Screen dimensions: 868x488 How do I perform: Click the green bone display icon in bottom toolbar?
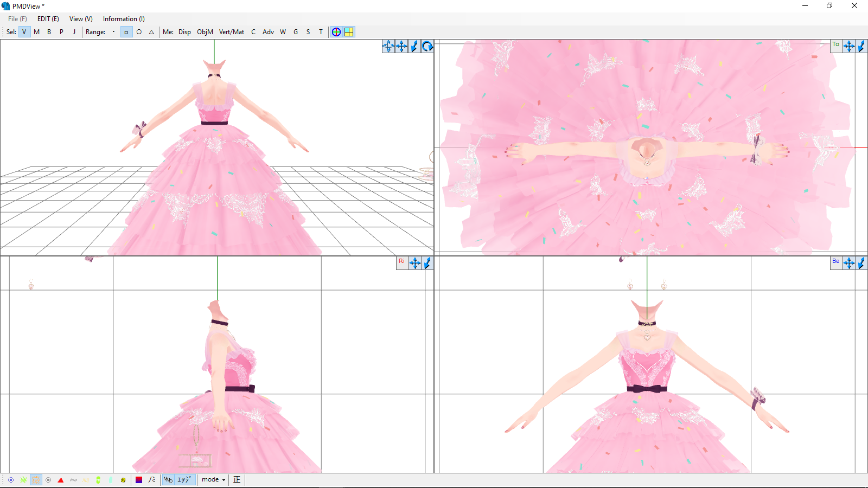point(98,479)
